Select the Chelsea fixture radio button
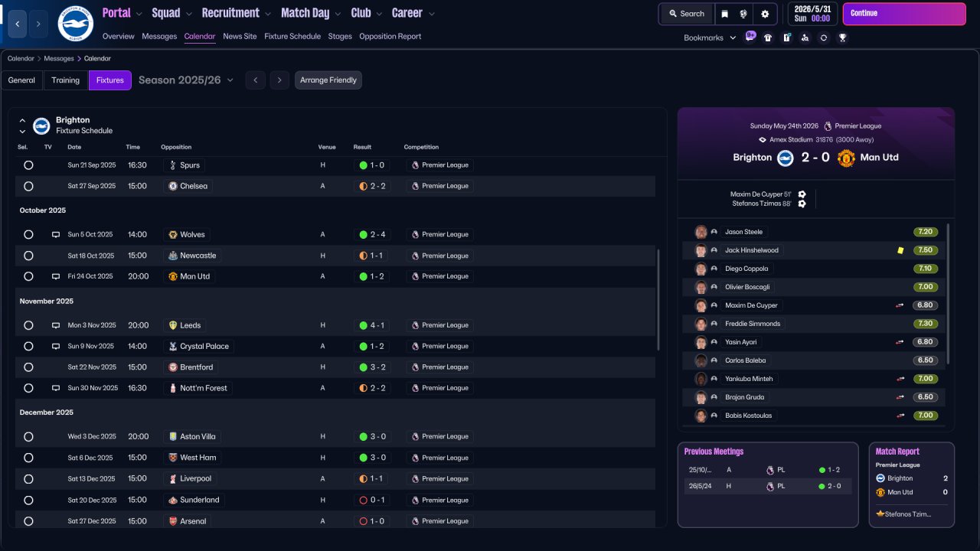The image size is (980, 551). click(x=28, y=186)
